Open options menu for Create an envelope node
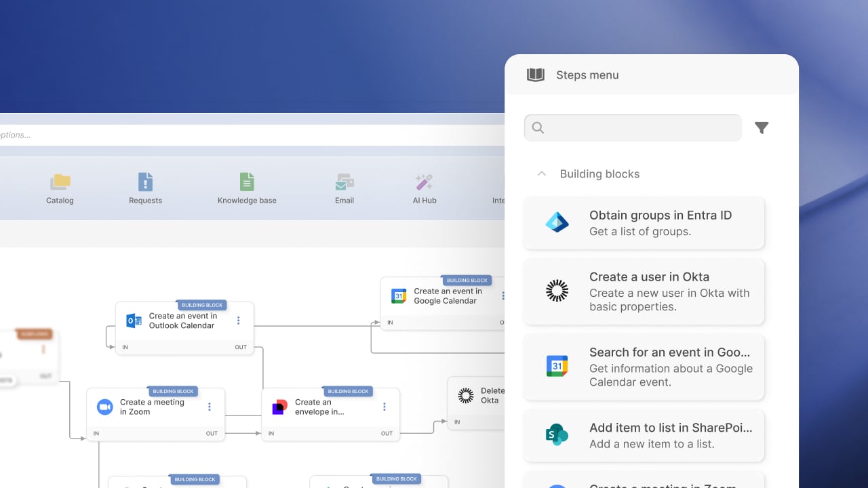This screenshot has height=488, width=868. coord(384,407)
